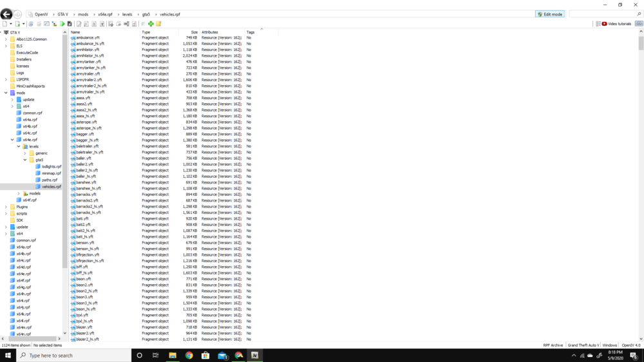Click x64e.rpf in the breadcrumb path
The width and height of the screenshot is (644, 362).
pyautogui.click(x=105, y=14)
